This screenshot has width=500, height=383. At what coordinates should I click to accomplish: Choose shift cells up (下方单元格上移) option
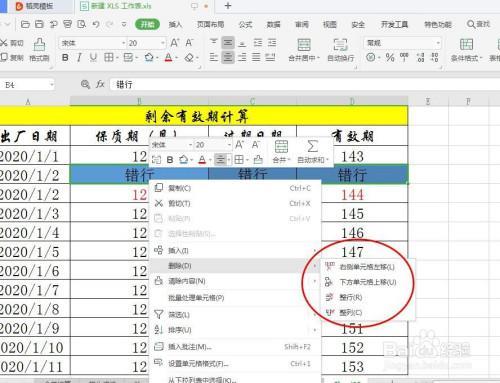click(x=368, y=282)
